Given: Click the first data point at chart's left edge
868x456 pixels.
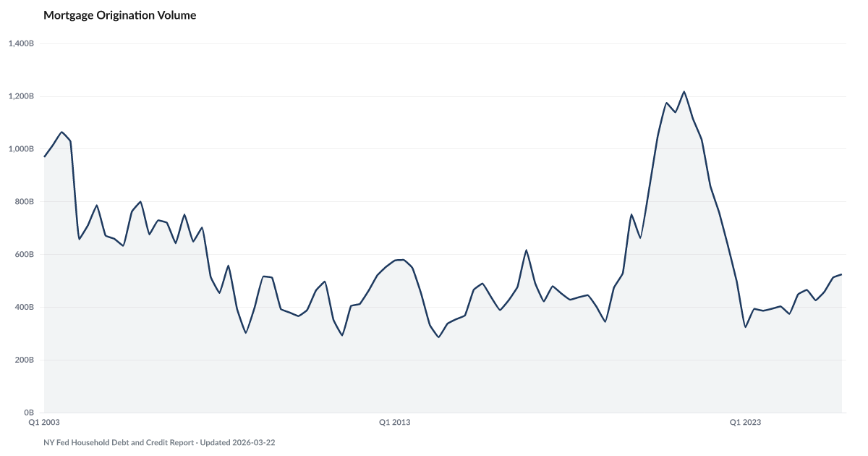Looking at the screenshot, I should [x=45, y=156].
